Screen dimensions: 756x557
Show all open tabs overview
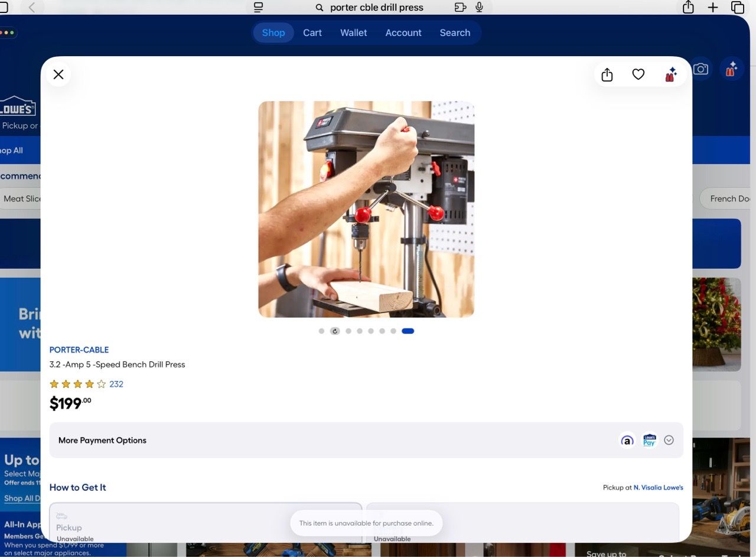point(738,7)
